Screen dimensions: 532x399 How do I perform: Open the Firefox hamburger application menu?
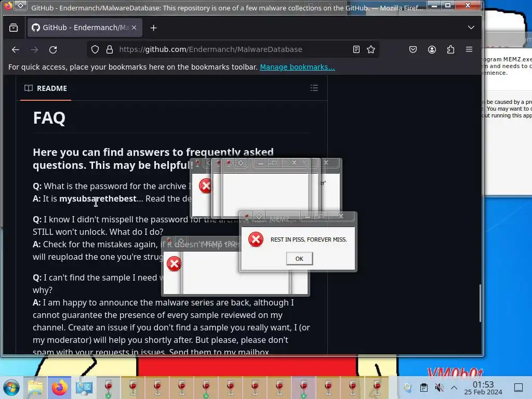click(x=469, y=49)
